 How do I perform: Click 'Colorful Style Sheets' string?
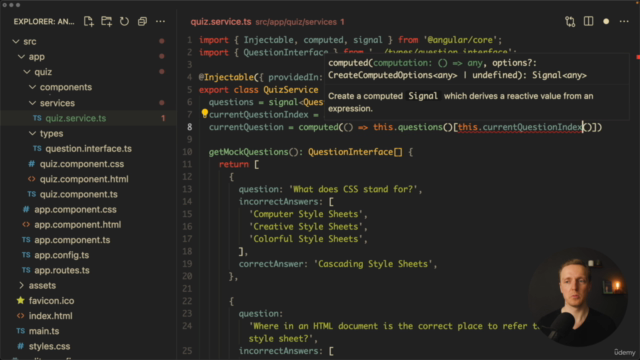click(x=306, y=239)
